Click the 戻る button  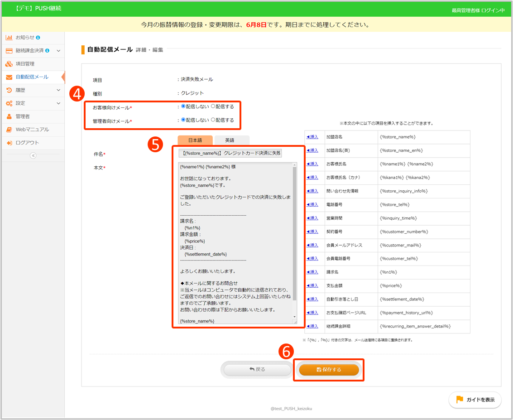257,369
